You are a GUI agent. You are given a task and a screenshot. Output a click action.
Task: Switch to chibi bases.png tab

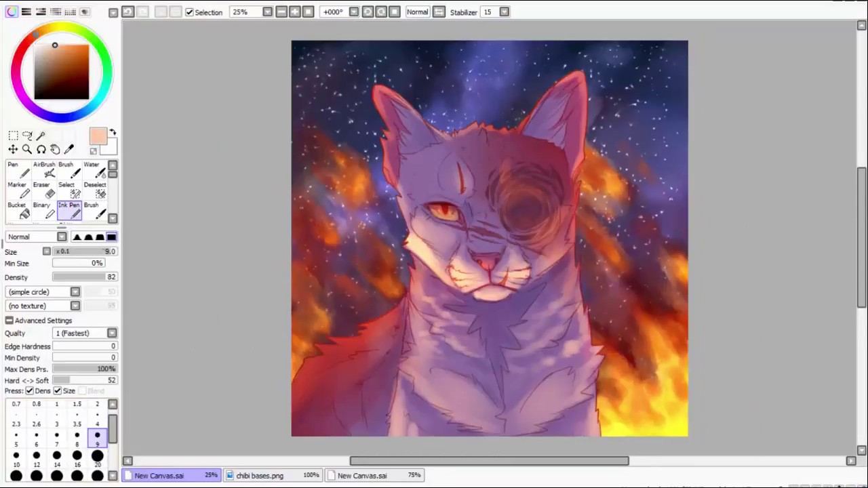click(x=273, y=476)
